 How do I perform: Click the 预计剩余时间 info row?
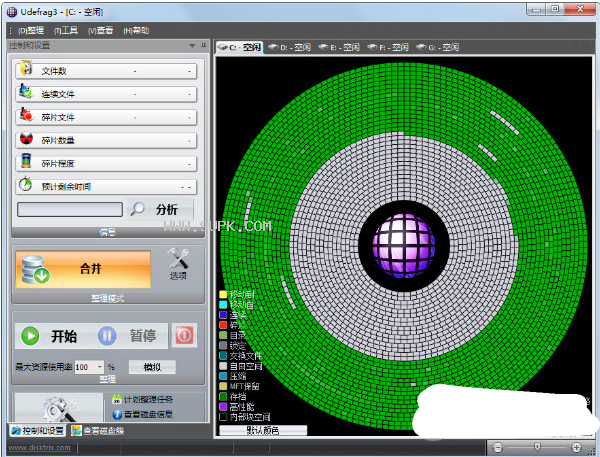pyautogui.click(x=106, y=187)
